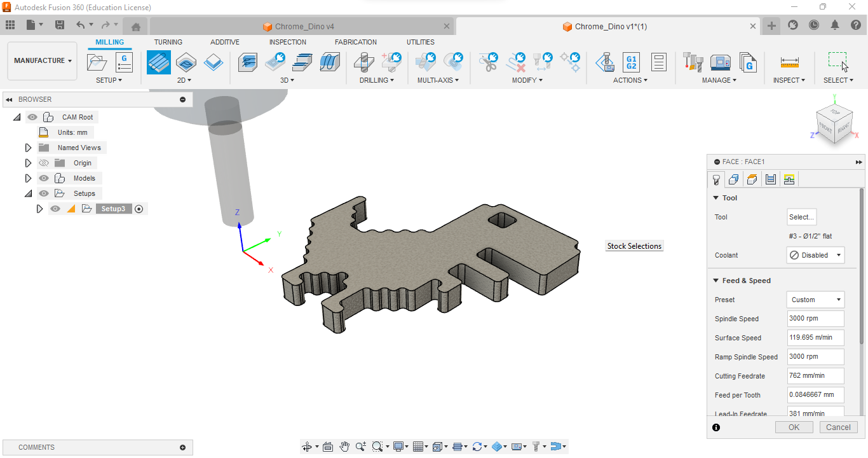The image size is (868, 458).
Task: Open the Passes tab of Face dialog
Action: (x=770, y=179)
